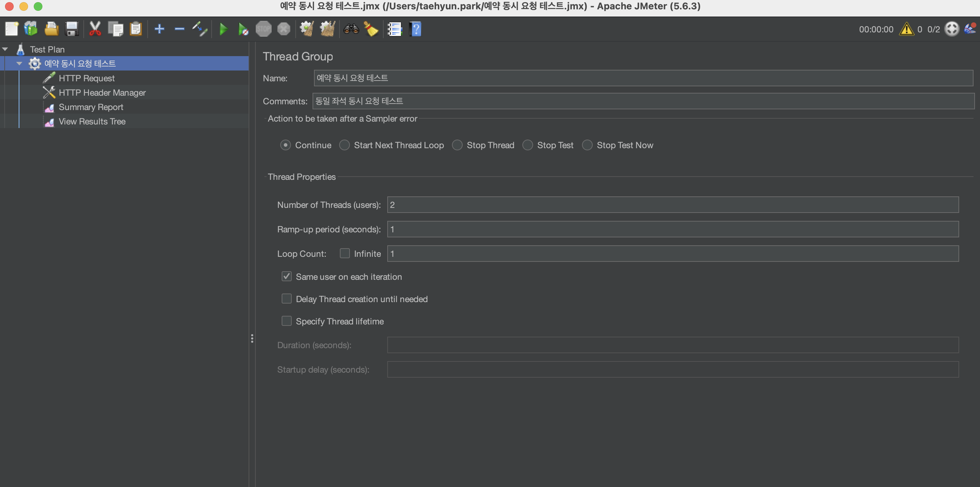
Task: Click the Start test green play icon
Action: click(x=223, y=29)
